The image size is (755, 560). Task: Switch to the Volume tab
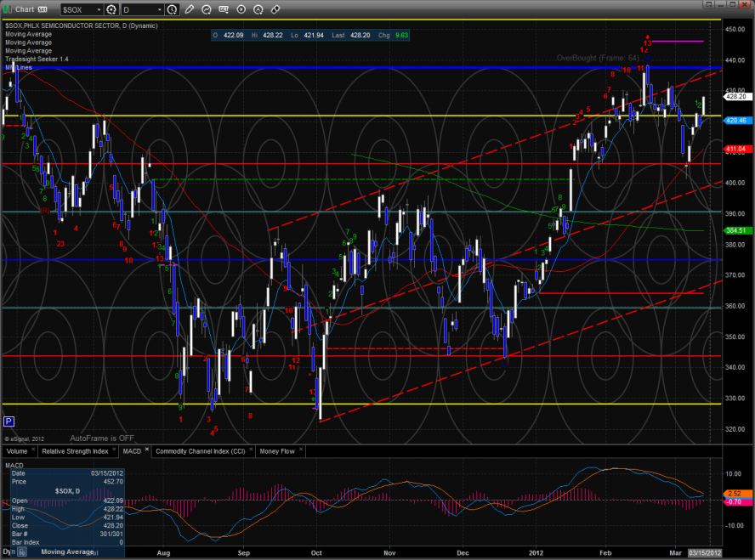click(15, 451)
